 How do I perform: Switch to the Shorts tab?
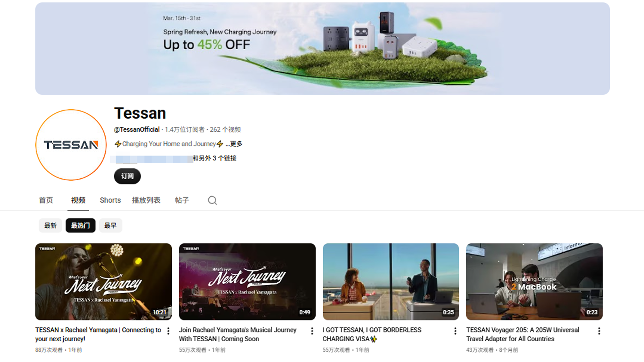[x=110, y=200]
